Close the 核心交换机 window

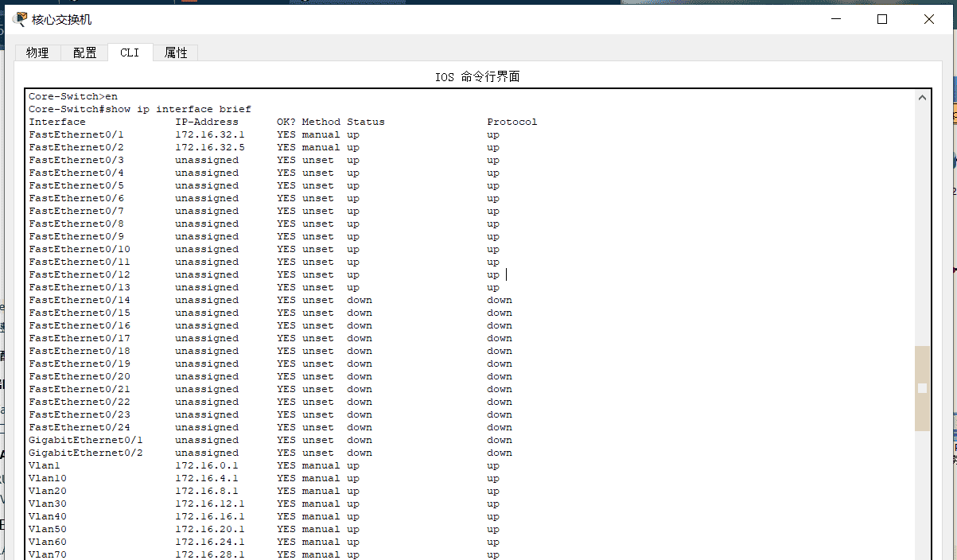(928, 19)
